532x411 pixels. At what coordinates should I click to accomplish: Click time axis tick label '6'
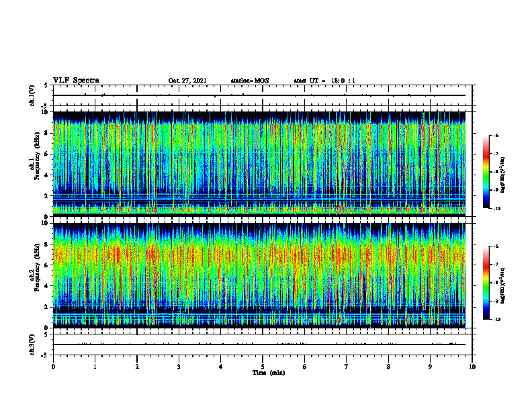(x=305, y=367)
